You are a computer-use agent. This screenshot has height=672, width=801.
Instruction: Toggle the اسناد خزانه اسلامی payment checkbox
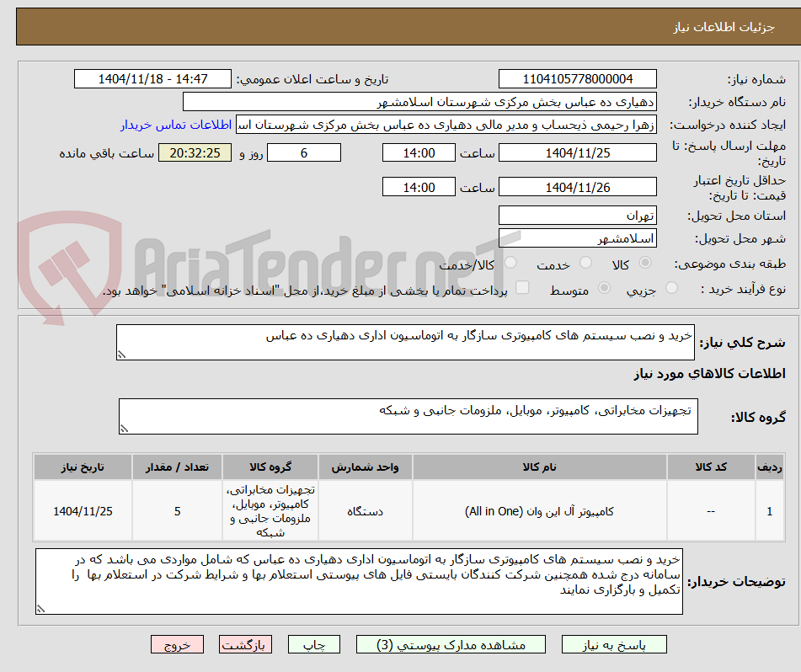(x=522, y=288)
